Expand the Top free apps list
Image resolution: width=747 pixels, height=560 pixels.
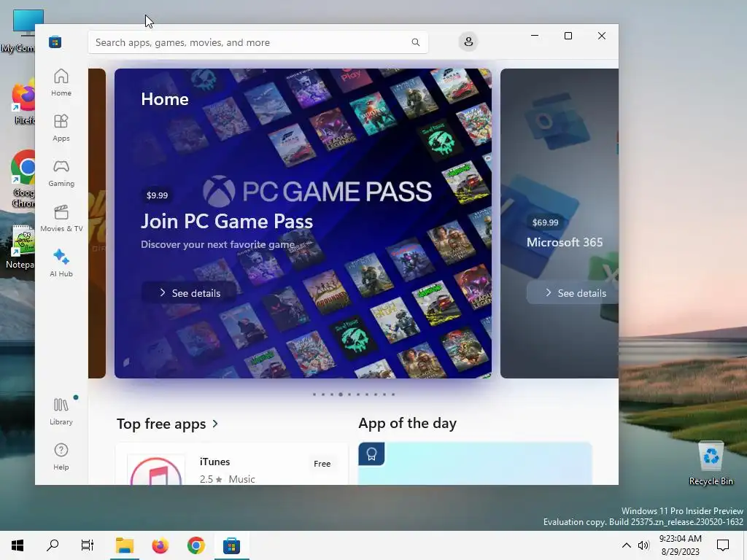click(168, 424)
